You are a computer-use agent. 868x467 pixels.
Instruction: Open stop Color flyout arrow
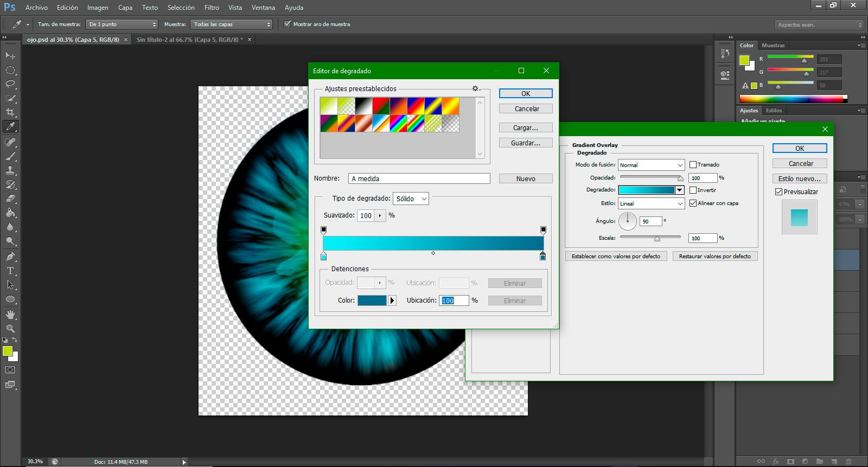coord(392,300)
